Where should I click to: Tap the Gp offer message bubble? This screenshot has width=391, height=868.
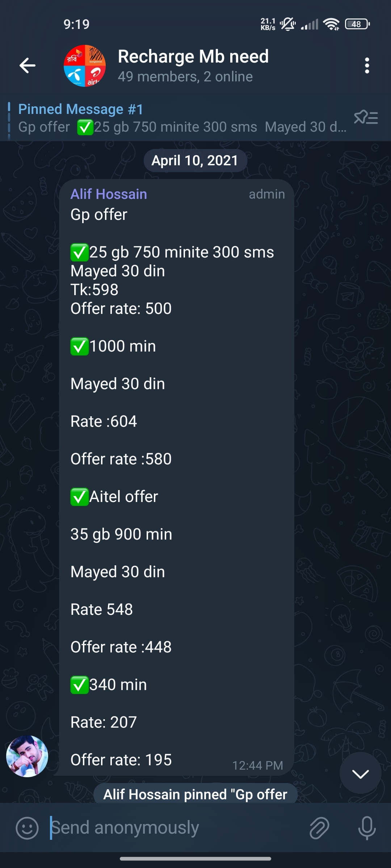176,470
